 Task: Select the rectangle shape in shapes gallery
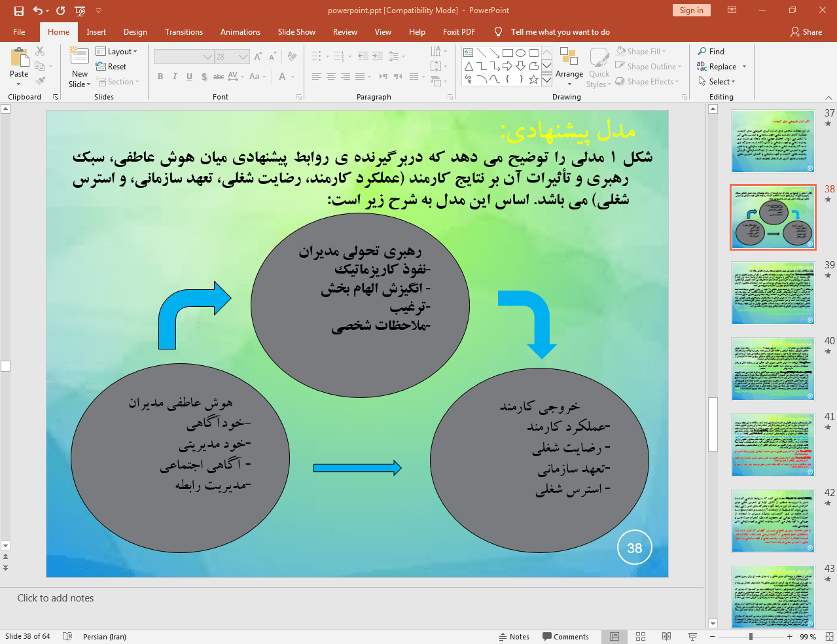click(x=507, y=53)
